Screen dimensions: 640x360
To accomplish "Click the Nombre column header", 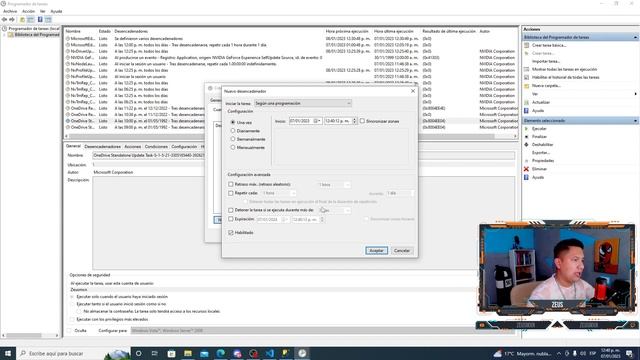I will pyautogui.click(x=73, y=31).
